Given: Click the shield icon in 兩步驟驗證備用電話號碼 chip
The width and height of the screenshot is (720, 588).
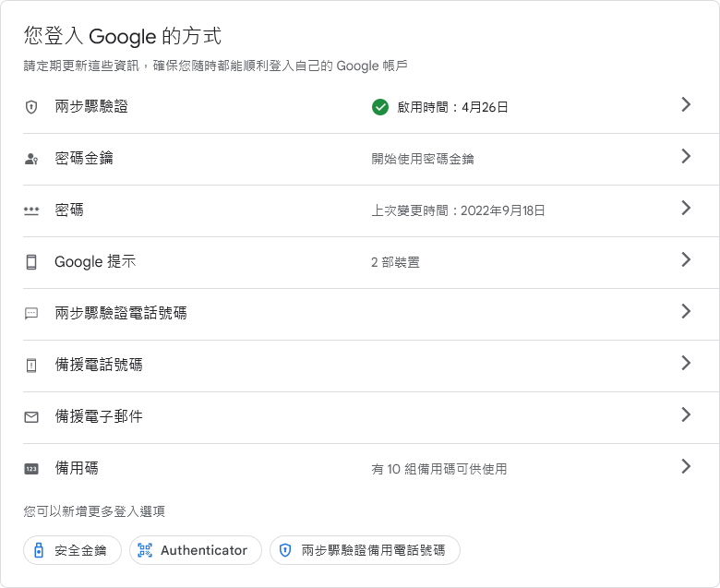Looking at the screenshot, I should pos(285,550).
